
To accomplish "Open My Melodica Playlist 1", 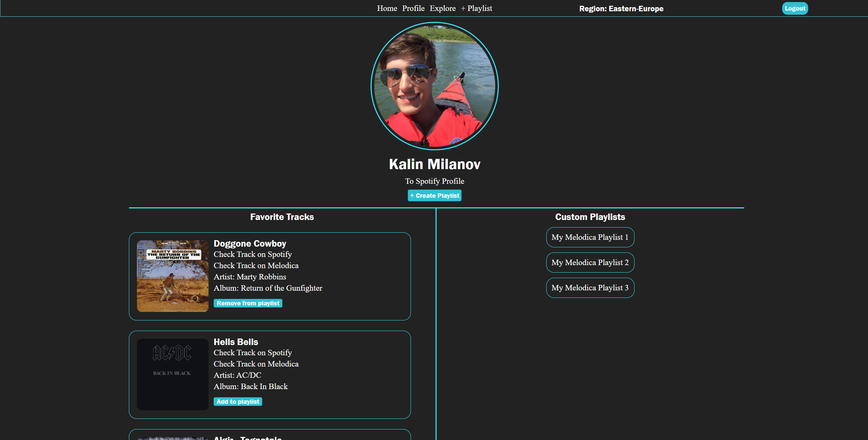I will 590,237.
